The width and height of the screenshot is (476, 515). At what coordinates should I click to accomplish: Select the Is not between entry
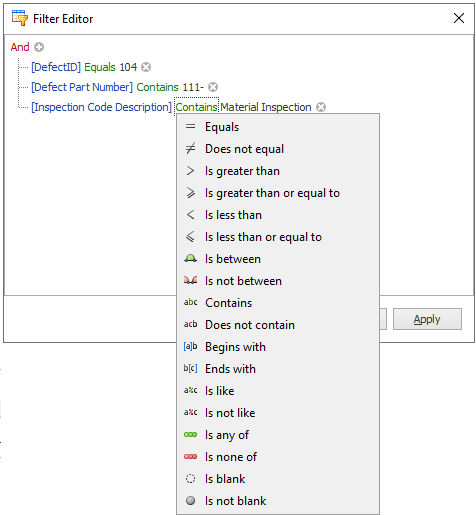pos(278,281)
